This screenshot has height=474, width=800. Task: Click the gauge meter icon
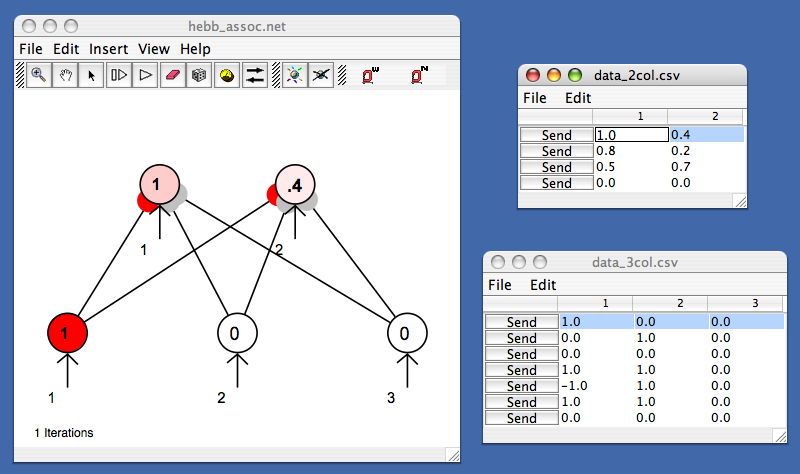coord(227,75)
